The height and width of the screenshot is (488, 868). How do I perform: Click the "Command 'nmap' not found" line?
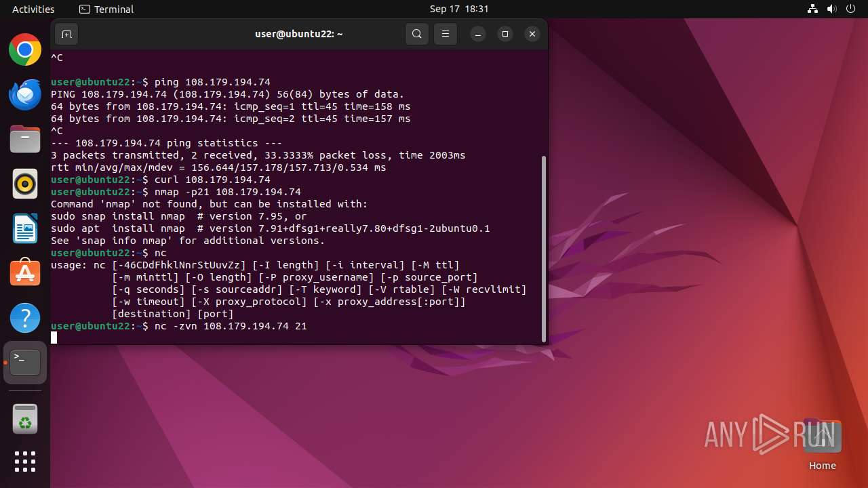210,204
